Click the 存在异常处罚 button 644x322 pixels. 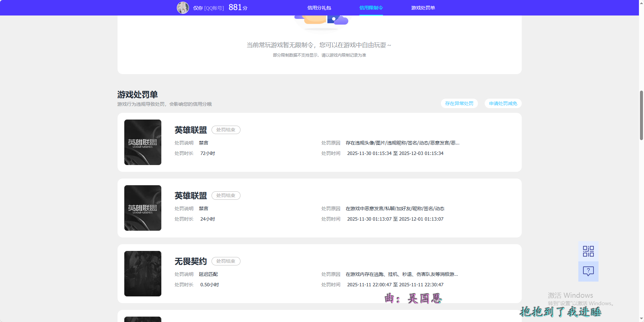[x=459, y=103]
